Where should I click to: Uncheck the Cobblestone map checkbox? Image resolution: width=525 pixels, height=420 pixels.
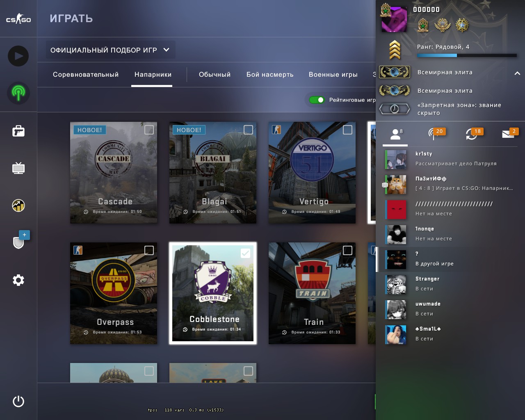pos(245,253)
